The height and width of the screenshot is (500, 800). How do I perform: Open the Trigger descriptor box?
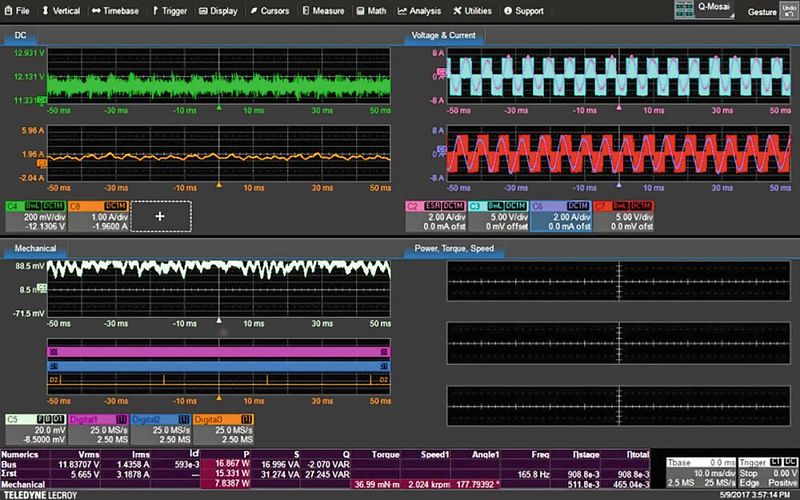[x=767, y=470]
